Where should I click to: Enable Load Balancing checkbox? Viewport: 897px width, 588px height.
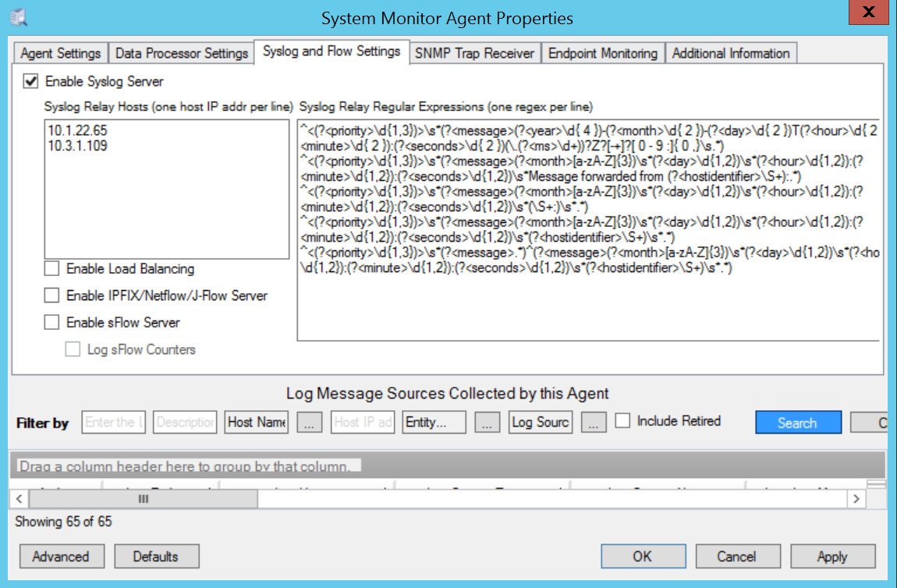tap(51, 269)
